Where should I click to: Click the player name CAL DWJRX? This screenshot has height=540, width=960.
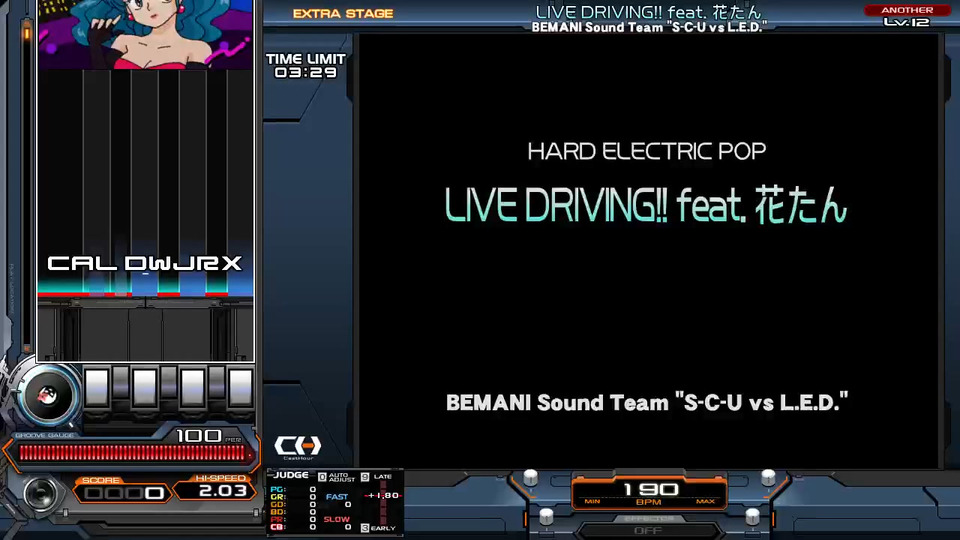pyautogui.click(x=145, y=263)
